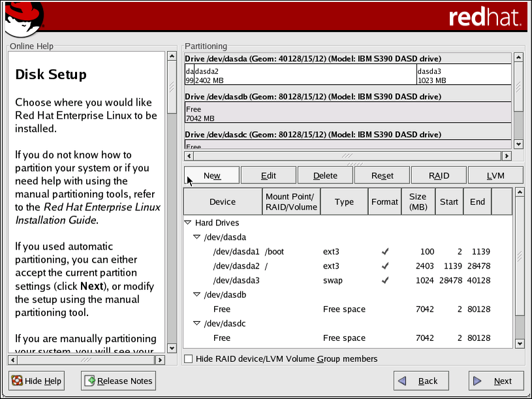Image resolution: width=532 pixels, height=399 pixels.
Task: Collapse the /dev/dasdb tree branch
Action: [196, 295]
